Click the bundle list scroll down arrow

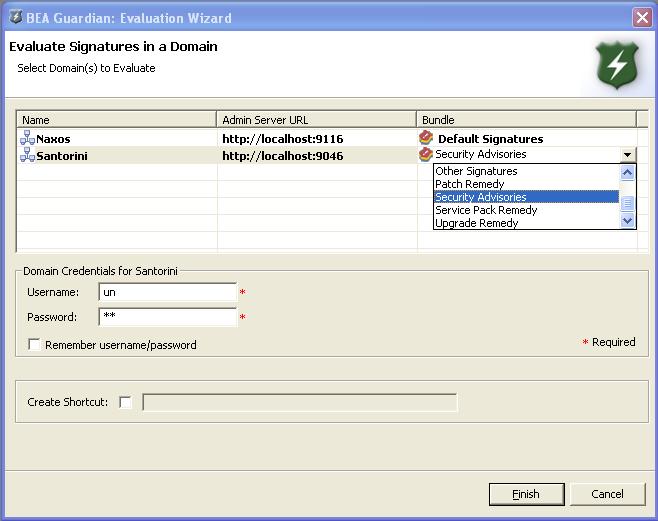627,221
